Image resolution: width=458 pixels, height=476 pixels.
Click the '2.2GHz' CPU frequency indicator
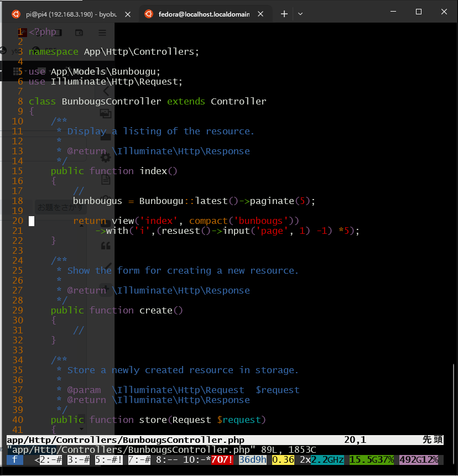(x=327, y=460)
